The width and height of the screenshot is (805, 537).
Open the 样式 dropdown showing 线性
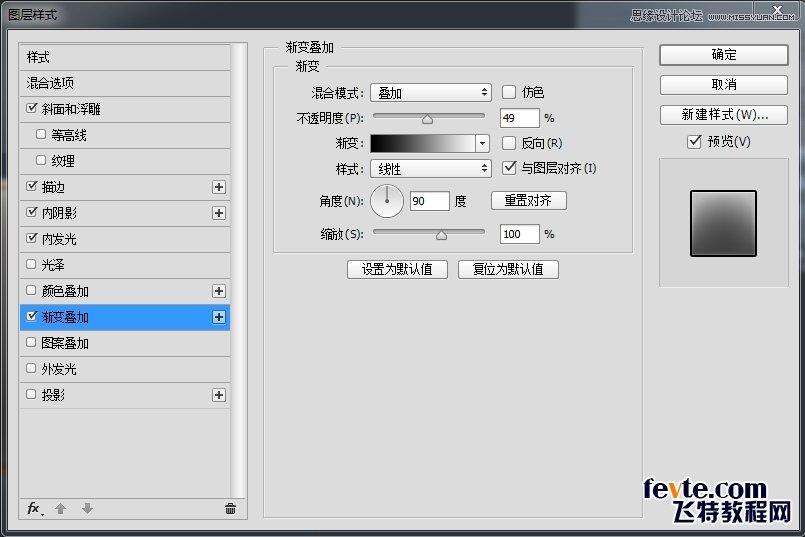(x=431, y=168)
